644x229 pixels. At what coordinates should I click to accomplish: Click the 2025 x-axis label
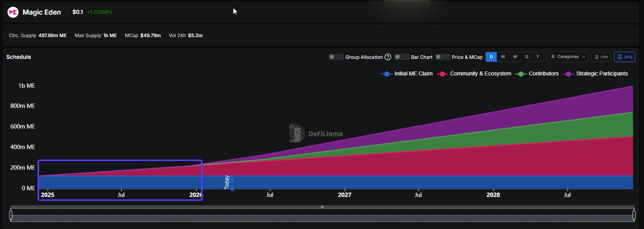pos(48,195)
